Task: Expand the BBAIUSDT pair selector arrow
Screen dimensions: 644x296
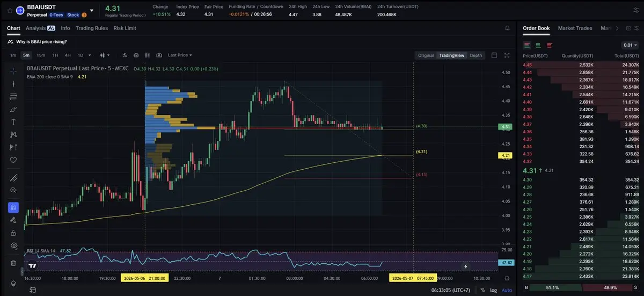Action: coord(92,10)
